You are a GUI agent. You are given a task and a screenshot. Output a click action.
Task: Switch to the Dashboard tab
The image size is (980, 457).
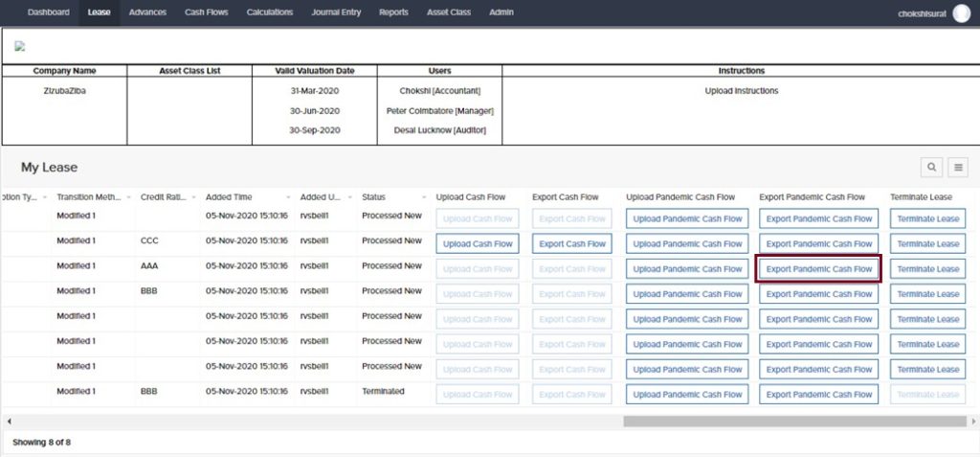48,12
